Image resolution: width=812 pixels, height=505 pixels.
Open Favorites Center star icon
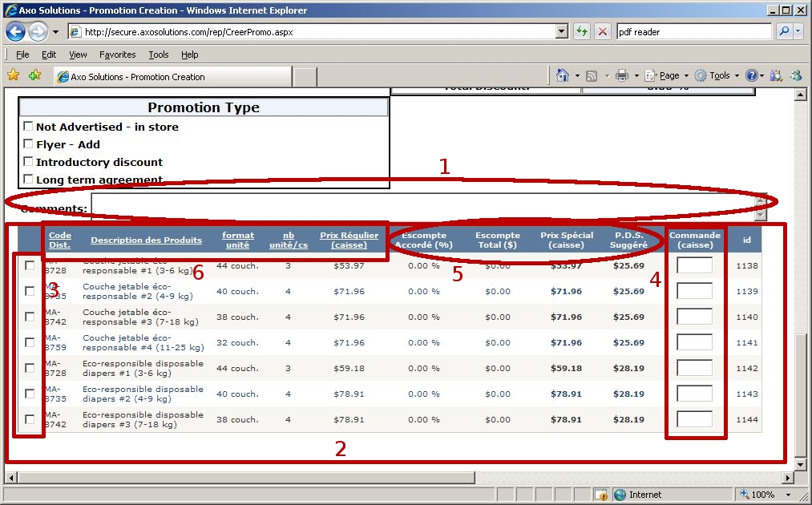click(x=14, y=75)
